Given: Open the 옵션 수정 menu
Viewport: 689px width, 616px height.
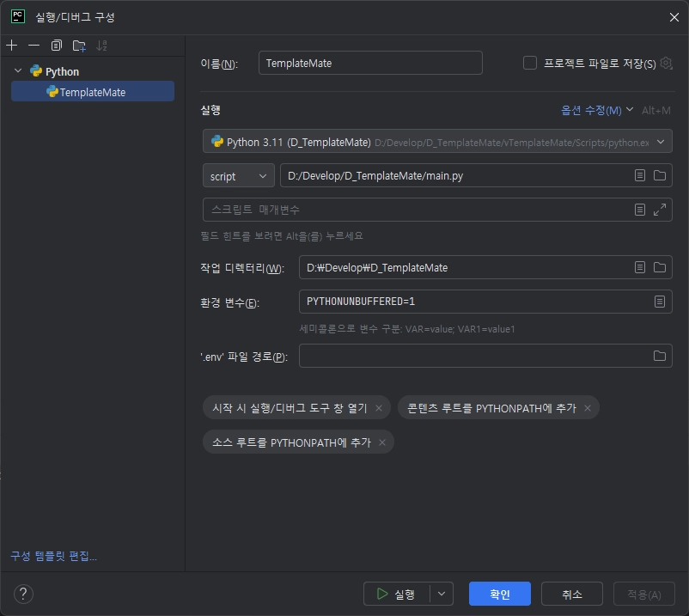Looking at the screenshot, I should click(596, 110).
